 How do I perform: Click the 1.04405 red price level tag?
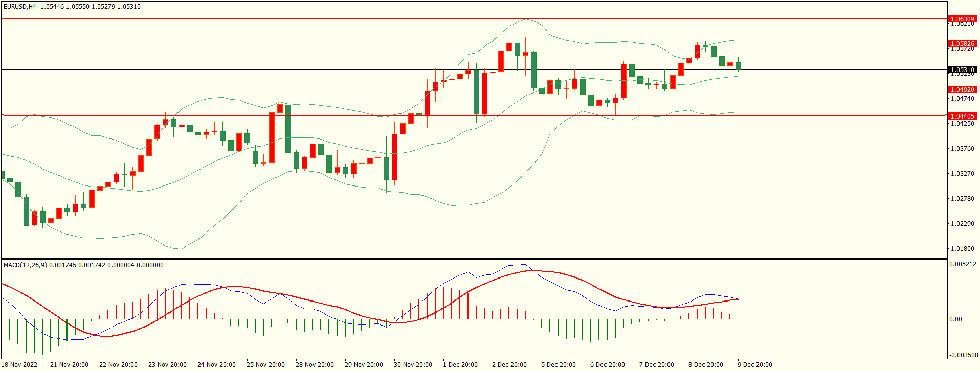pos(962,116)
